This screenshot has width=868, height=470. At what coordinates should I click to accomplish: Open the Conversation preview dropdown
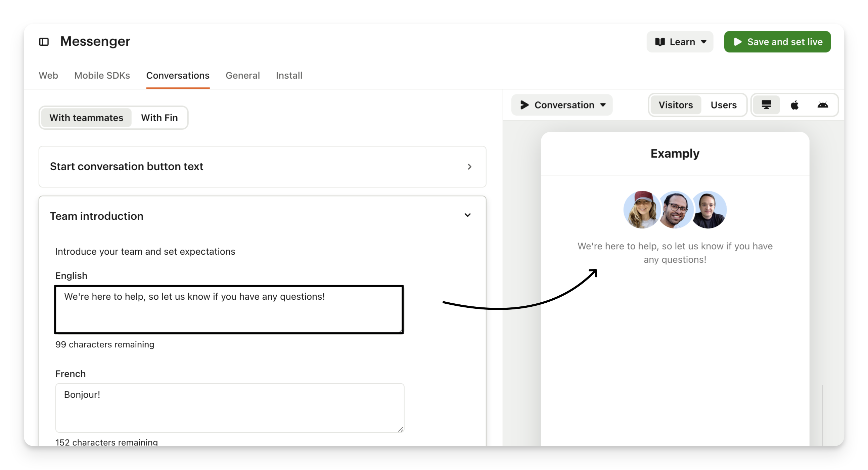[x=562, y=105]
